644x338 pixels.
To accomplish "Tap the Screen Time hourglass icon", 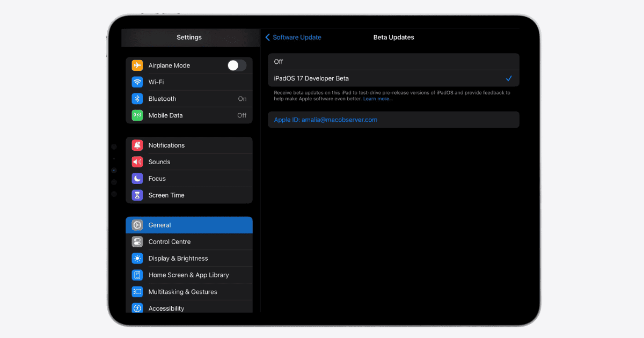I will 137,195.
